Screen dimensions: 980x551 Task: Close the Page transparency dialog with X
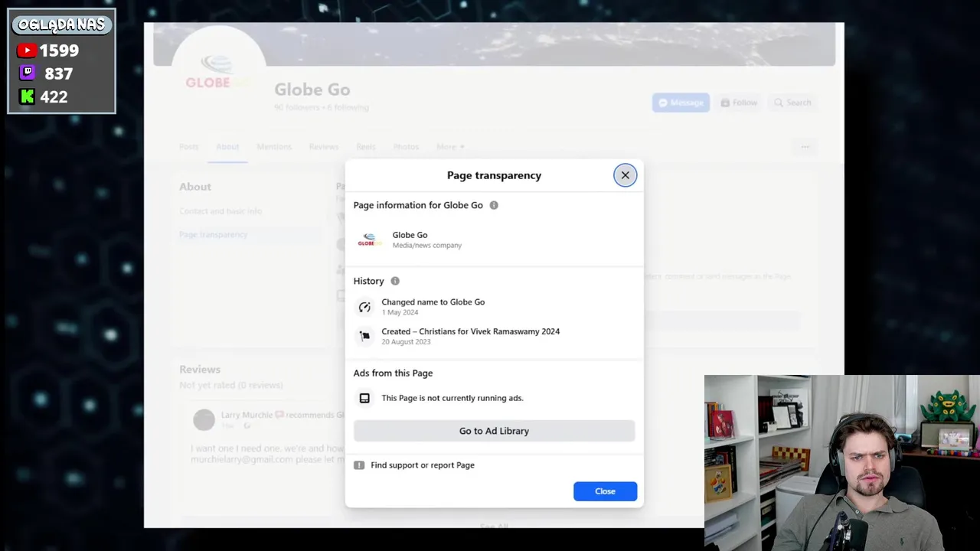(625, 175)
